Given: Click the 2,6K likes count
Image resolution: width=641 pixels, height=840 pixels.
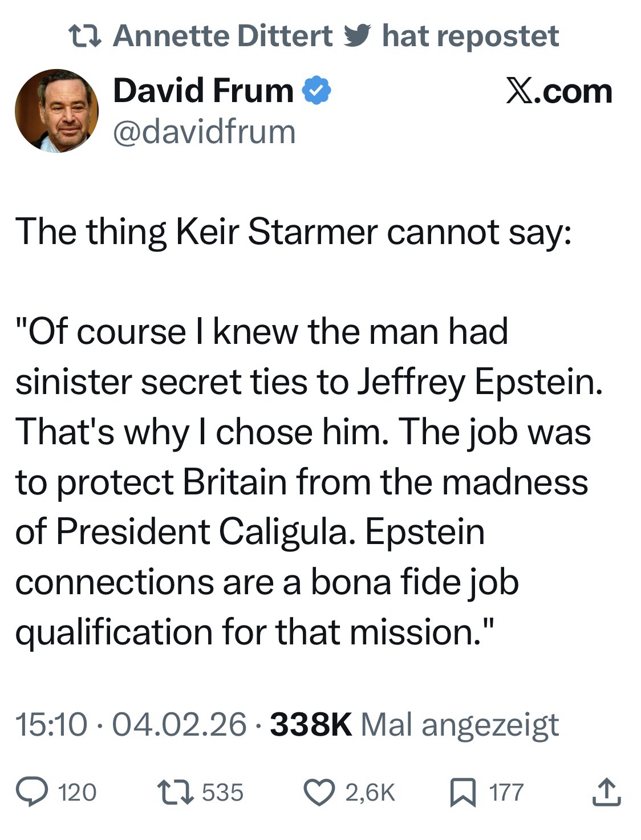Looking at the screenshot, I should [370, 793].
